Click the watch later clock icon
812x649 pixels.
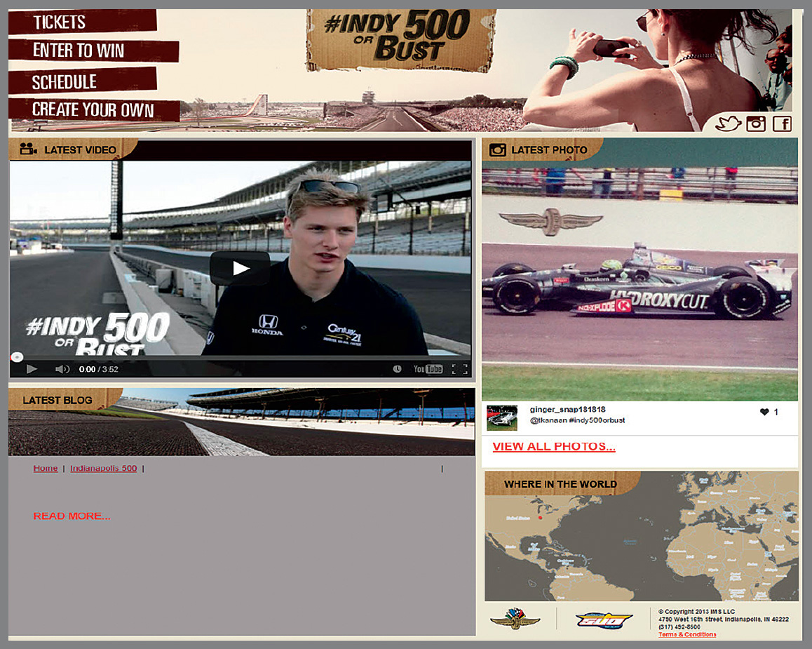(397, 369)
